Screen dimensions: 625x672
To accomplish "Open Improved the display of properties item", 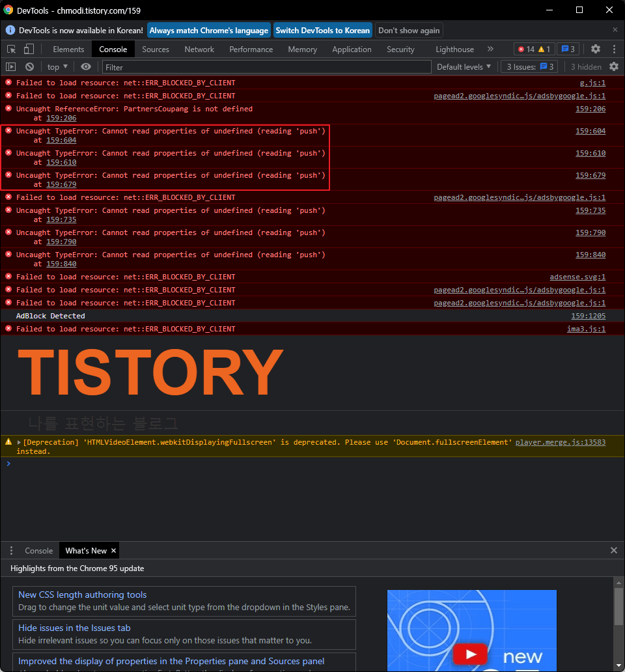I will [184, 662].
